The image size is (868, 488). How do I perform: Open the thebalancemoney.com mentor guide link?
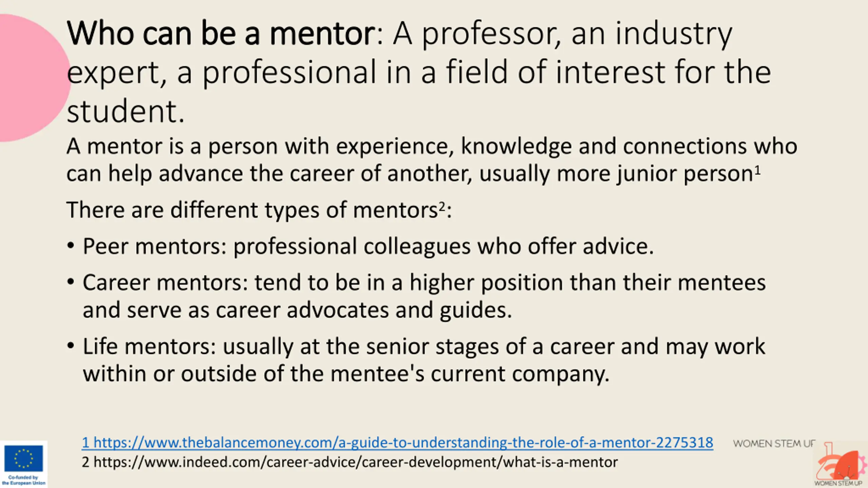[397, 443]
